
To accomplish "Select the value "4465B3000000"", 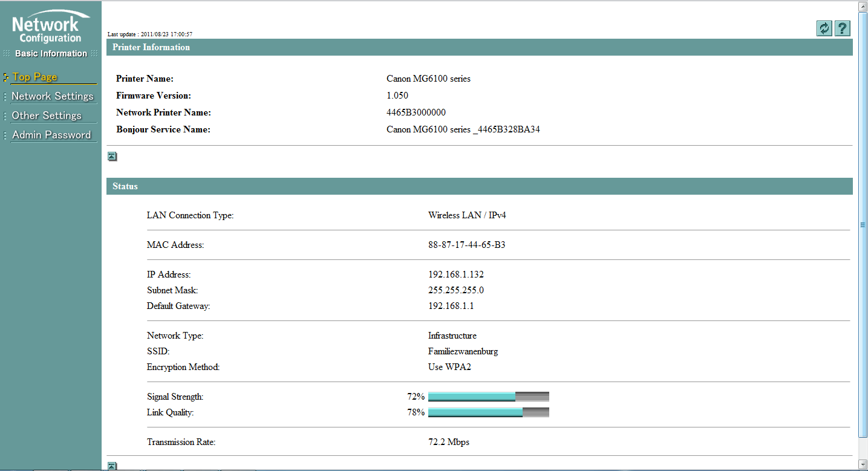I will [416, 112].
